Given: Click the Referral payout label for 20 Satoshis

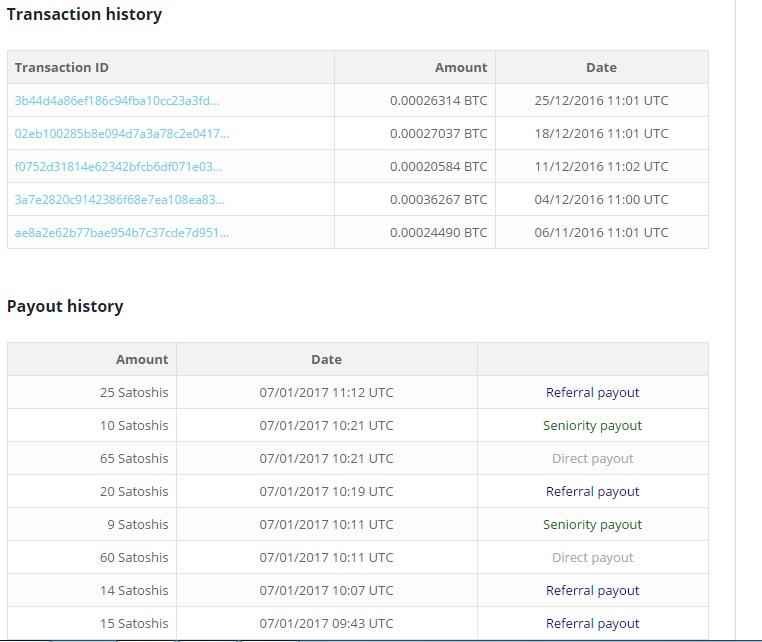Looking at the screenshot, I should pyautogui.click(x=592, y=492).
